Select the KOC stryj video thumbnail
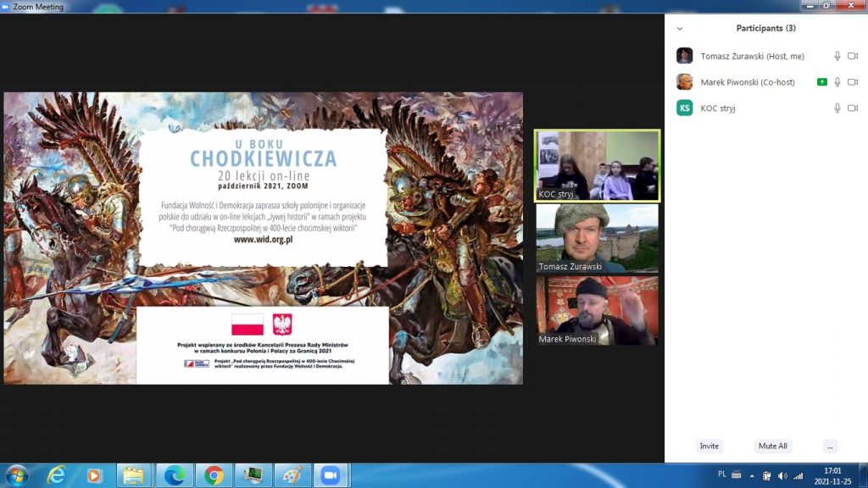 597,165
